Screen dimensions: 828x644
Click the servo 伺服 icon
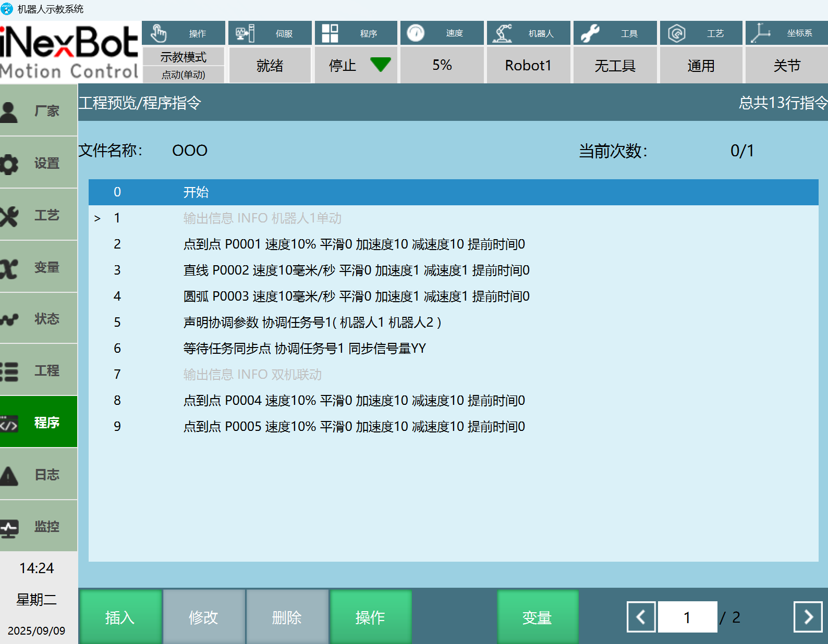pyautogui.click(x=245, y=33)
